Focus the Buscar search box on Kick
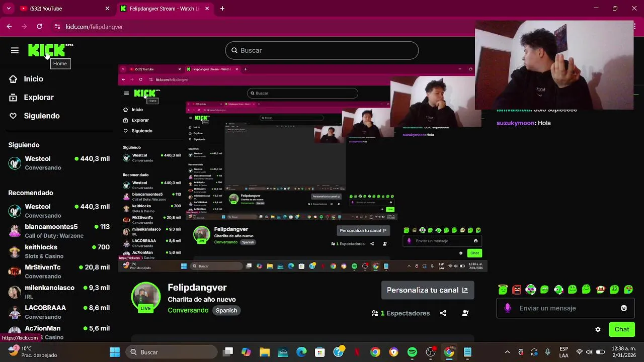Image resolution: width=644 pixels, height=362 pixels. click(322, 50)
